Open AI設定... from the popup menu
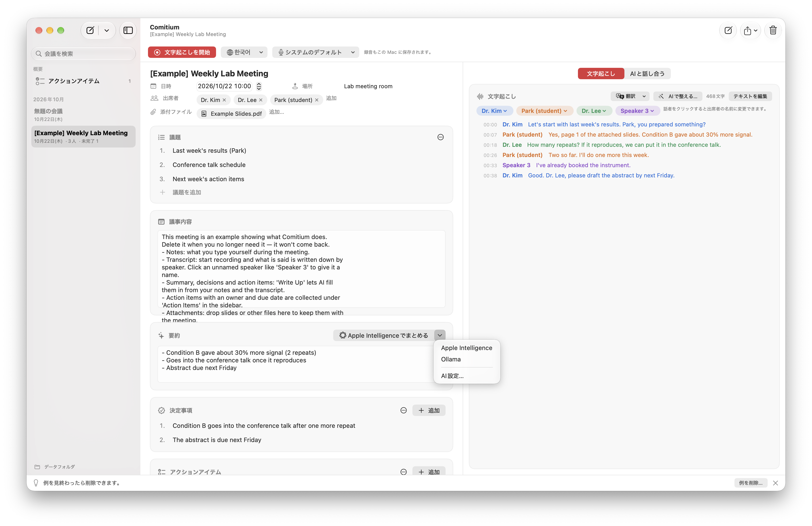 click(x=466, y=376)
